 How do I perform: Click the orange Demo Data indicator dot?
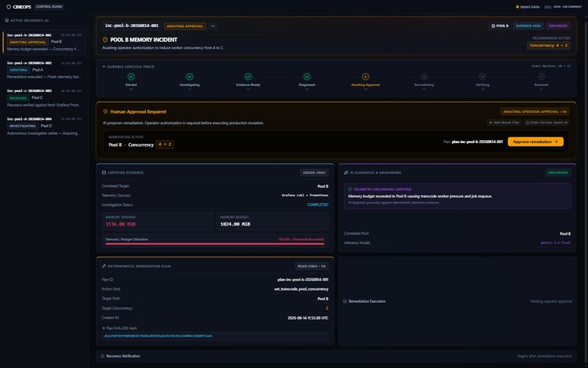click(517, 7)
